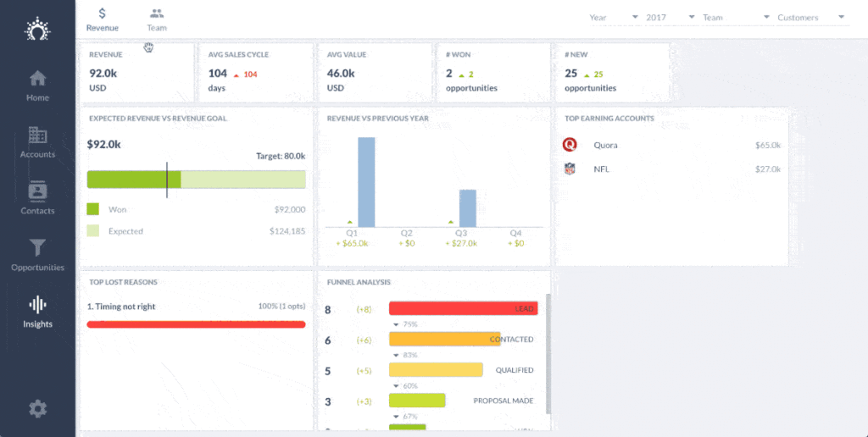868x437 pixels.
Task: Open Opportunities funnel icon
Action: (37, 248)
